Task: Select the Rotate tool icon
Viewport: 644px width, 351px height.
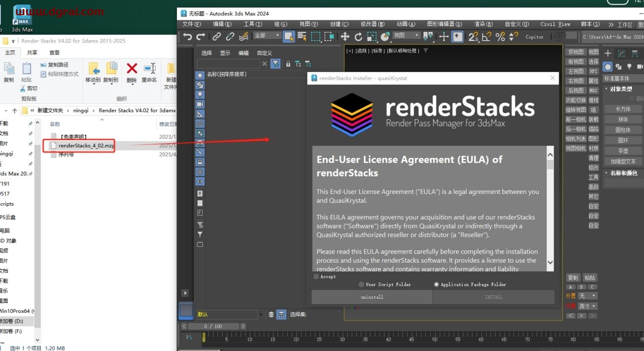Action: pos(358,37)
